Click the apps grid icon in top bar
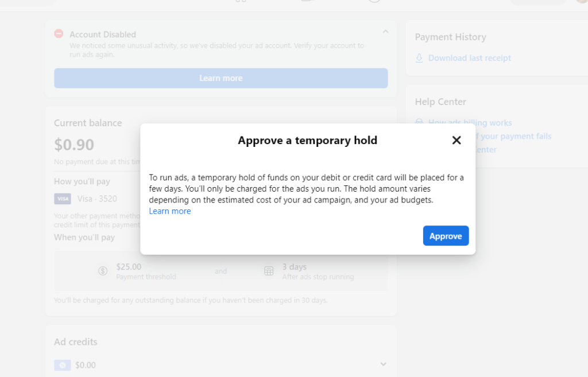 [x=241, y=2]
